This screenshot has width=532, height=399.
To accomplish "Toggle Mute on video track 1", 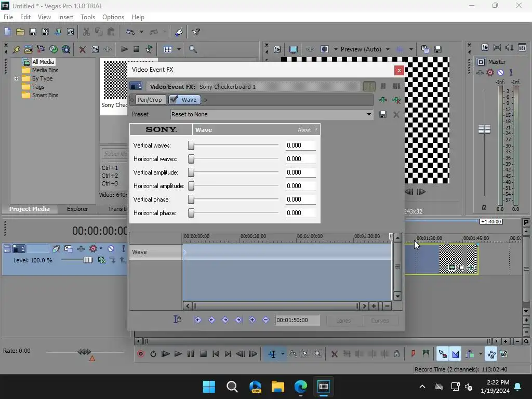I will coord(111,249).
